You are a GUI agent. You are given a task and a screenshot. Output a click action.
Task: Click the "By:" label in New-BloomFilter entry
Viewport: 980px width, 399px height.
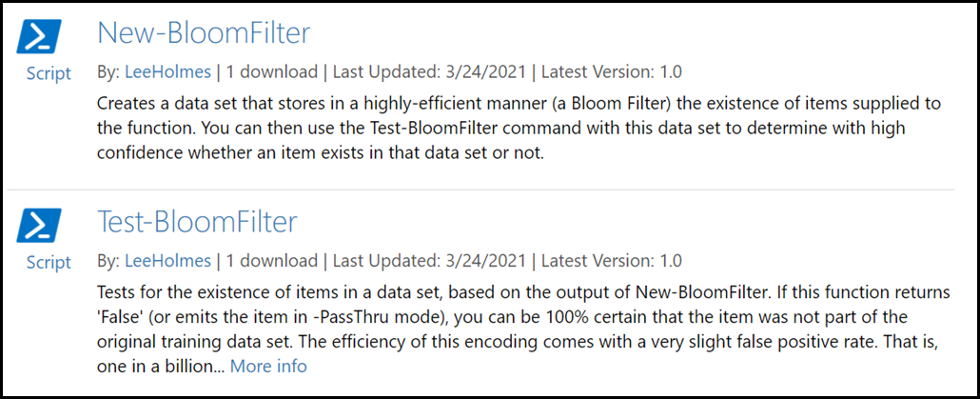(x=109, y=72)
